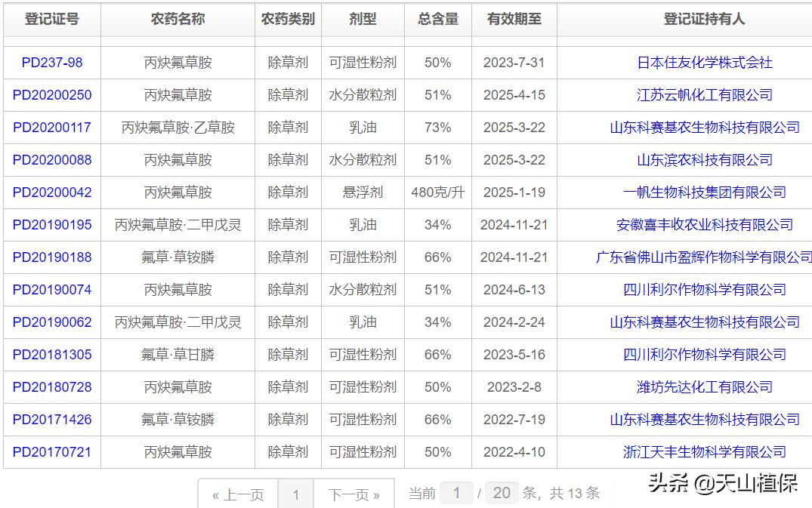Open registration certificate link PD20200042

tap(50, 192)
